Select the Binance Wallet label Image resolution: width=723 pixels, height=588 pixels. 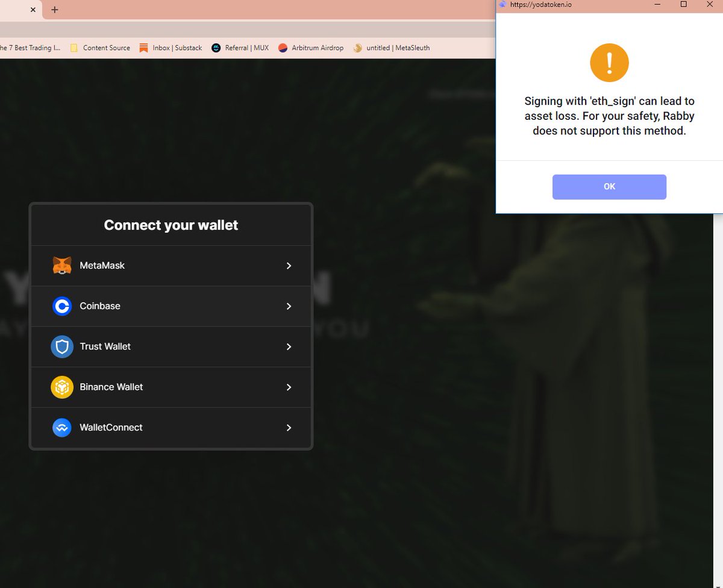[111, 387]
